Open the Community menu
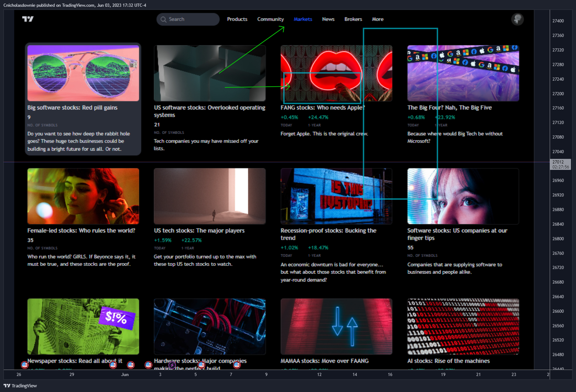The image size is (576, 392). tap(270, 19)
